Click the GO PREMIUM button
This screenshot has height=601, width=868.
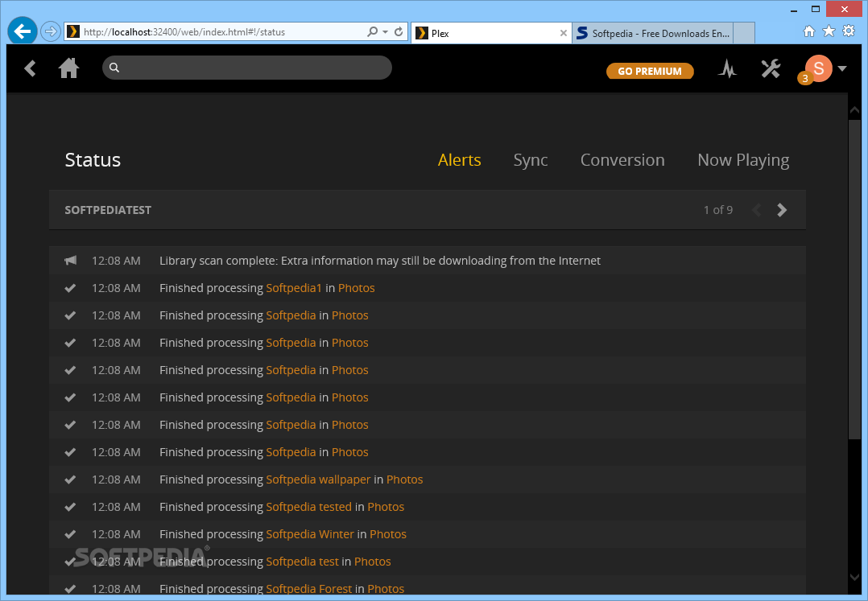click(650, 72)
